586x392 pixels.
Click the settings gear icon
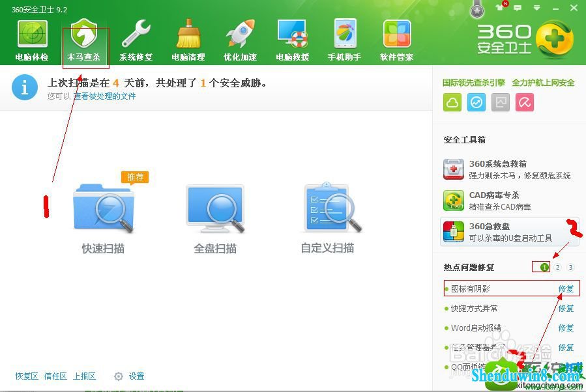coord(119,376)
